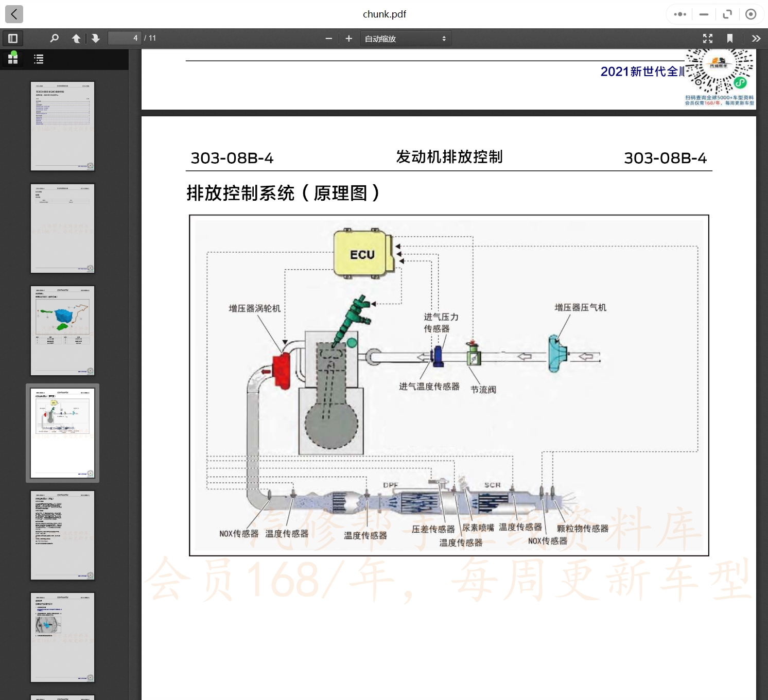Enter presentation fullscreen mode
Screen dimensions: 768x700
point(708,39)
